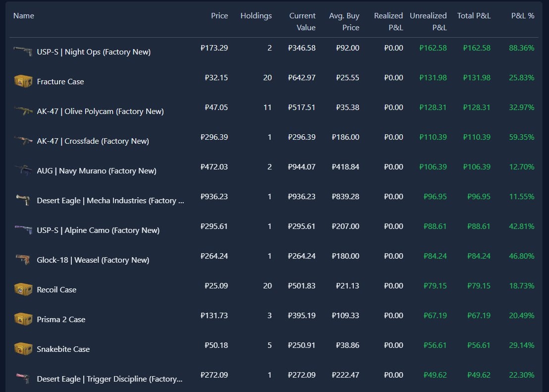Select unrealized P&L ₽49.62
The width and height of the screenshot is (549, 392).
435,375
